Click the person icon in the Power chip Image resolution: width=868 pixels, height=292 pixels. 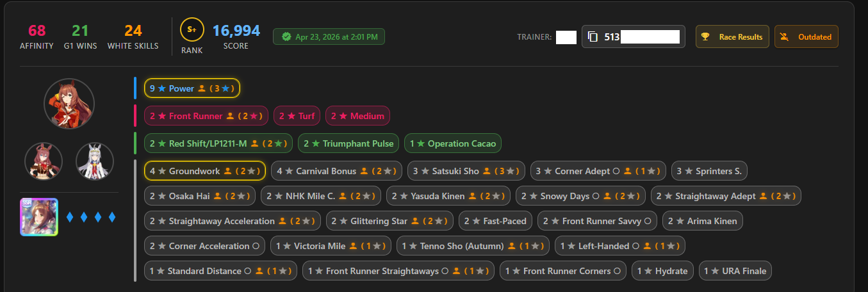click(x=201, y=88)
